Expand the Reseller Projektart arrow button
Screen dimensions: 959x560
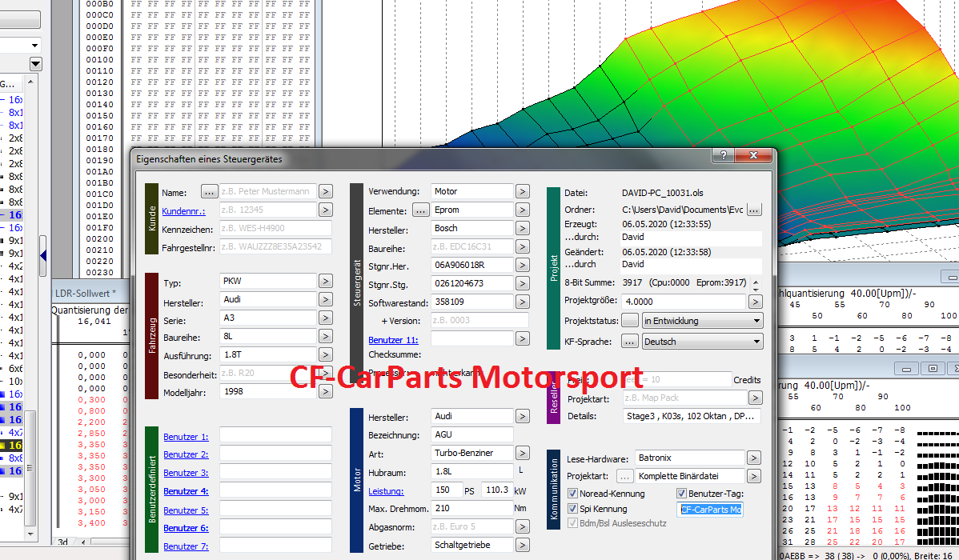coord(756,398)
